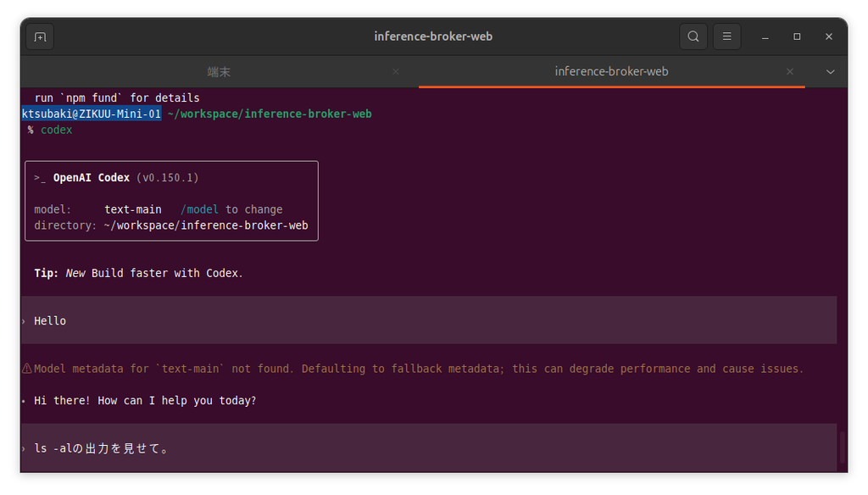The height and width of the screenshot is (495, 868).
Task: Open a new terminal tab
Action: pyautogui.click(x=40, y=36)
